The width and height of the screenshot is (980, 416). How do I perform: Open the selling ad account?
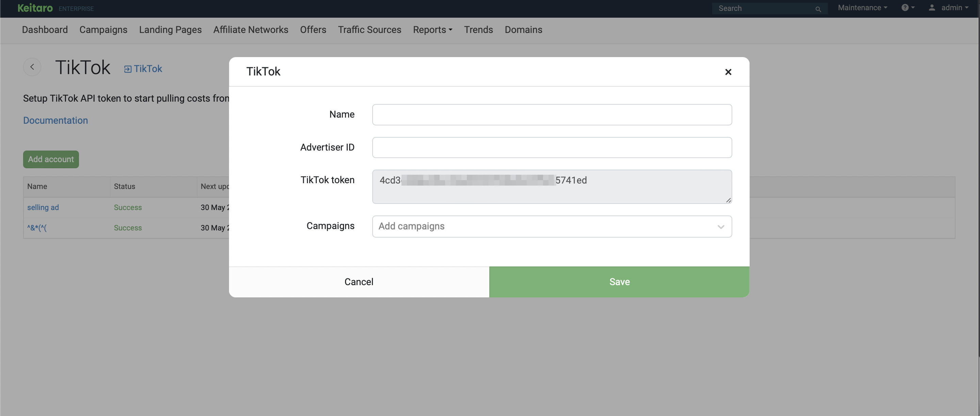43,207
